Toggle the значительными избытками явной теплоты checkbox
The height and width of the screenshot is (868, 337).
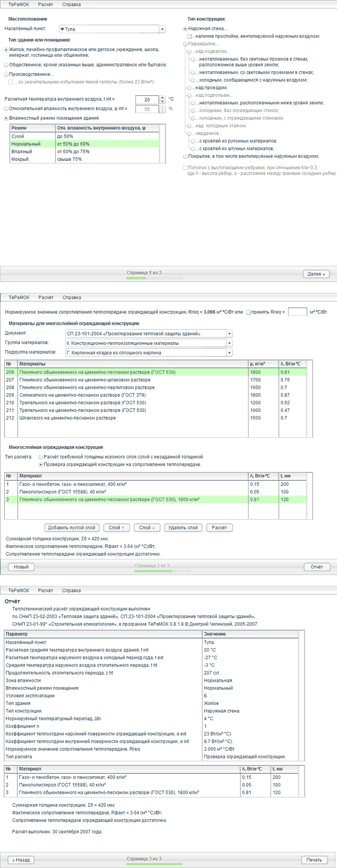(x=12, y=82)
